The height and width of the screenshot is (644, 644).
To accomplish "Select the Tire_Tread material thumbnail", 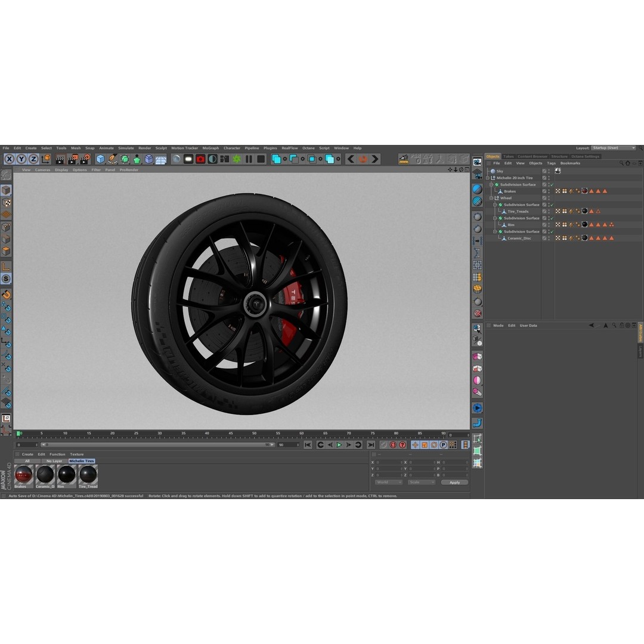I will (x=88, y=476).
